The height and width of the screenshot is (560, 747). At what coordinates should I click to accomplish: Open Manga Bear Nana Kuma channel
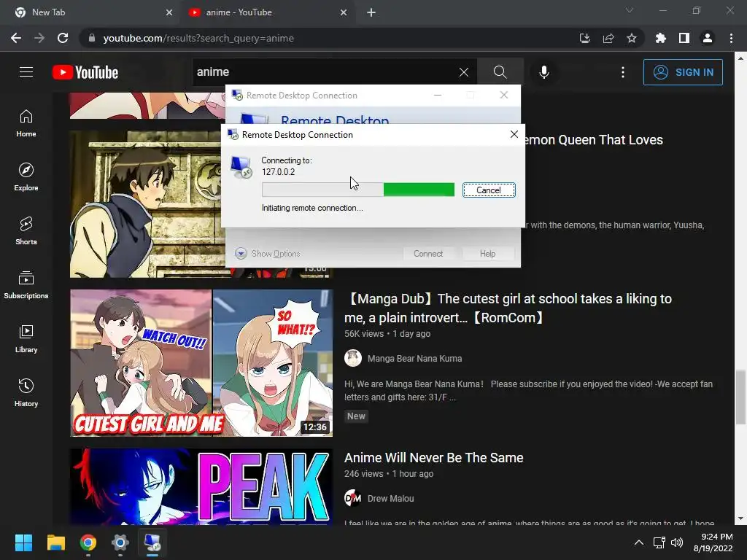pos(414,359)
